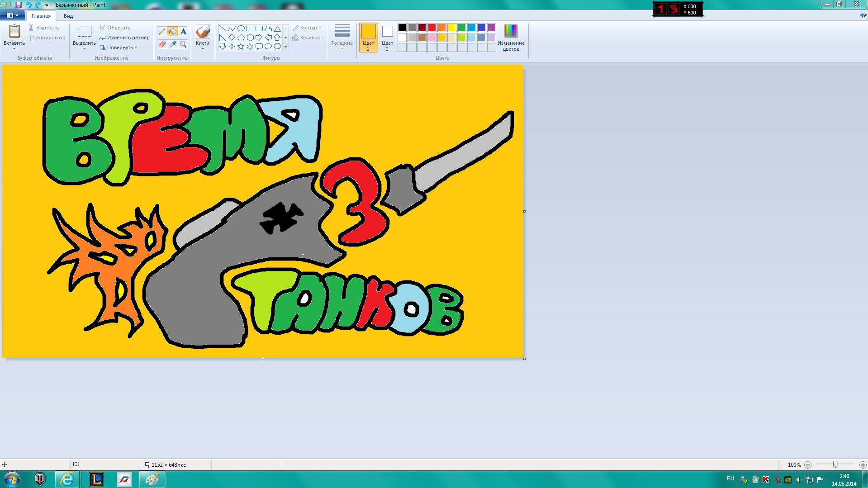Open the Windows Start menu
Viewport: 868px width, 488px height.
pos(12,479)
